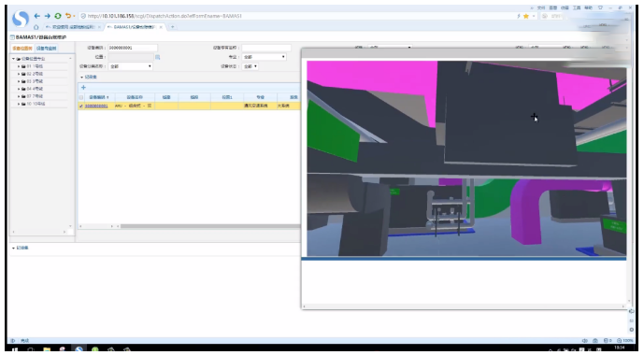The height and width of the screenshot is (355, 644).
Task: Click the status bar icon at bottom-left
Action: point(13,341)
